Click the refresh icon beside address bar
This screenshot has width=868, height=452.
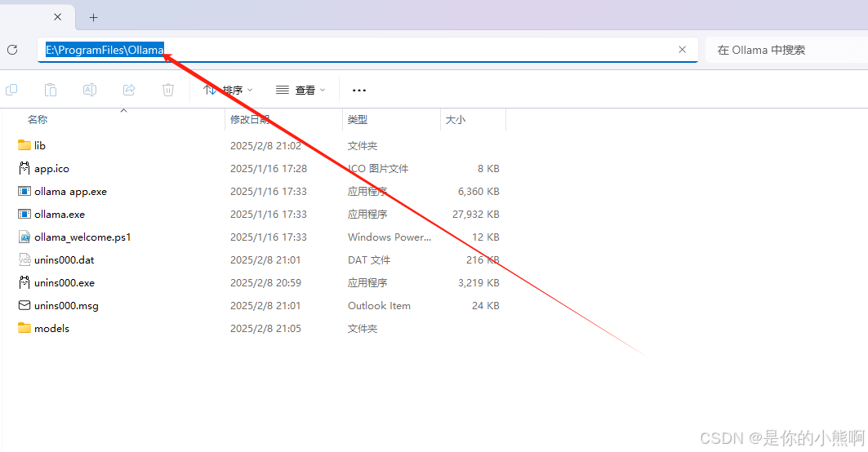(12, 50)
